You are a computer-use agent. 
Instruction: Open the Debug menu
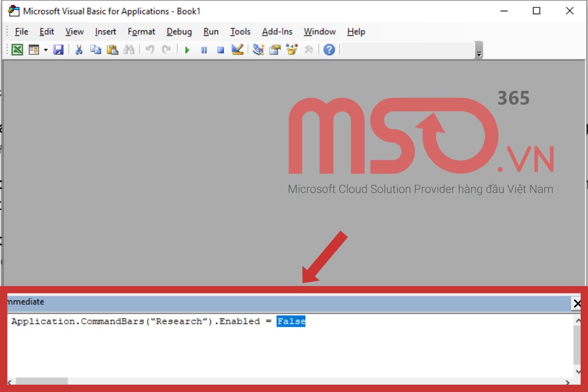(179, 31)
